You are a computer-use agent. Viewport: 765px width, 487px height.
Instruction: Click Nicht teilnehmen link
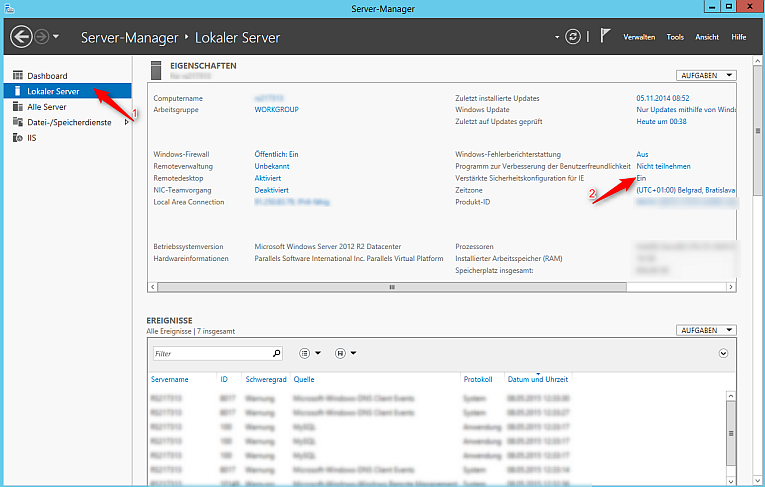pyautogui.click(x=663, y=166)
